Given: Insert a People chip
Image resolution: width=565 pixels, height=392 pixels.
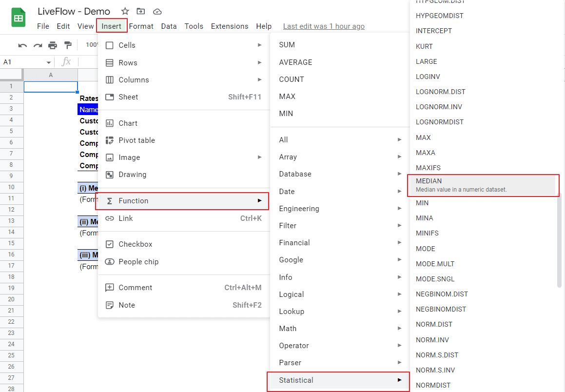Looking at the screenshot, I should pyautogui.click(x=184, y=261).
